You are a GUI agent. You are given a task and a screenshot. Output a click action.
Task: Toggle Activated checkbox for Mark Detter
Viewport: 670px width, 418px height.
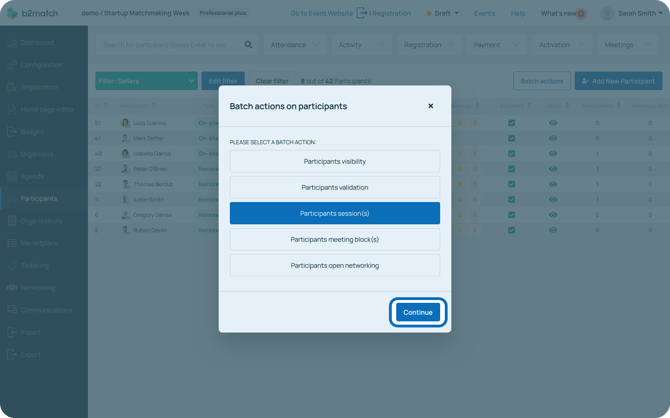[511, 138]
